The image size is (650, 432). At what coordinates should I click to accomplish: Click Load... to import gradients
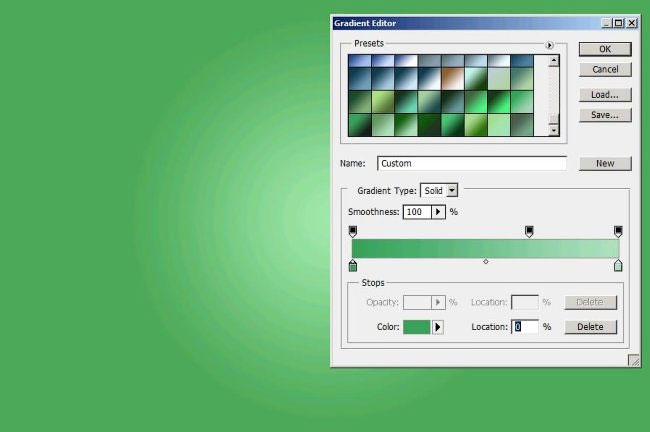tap(605, 95)
